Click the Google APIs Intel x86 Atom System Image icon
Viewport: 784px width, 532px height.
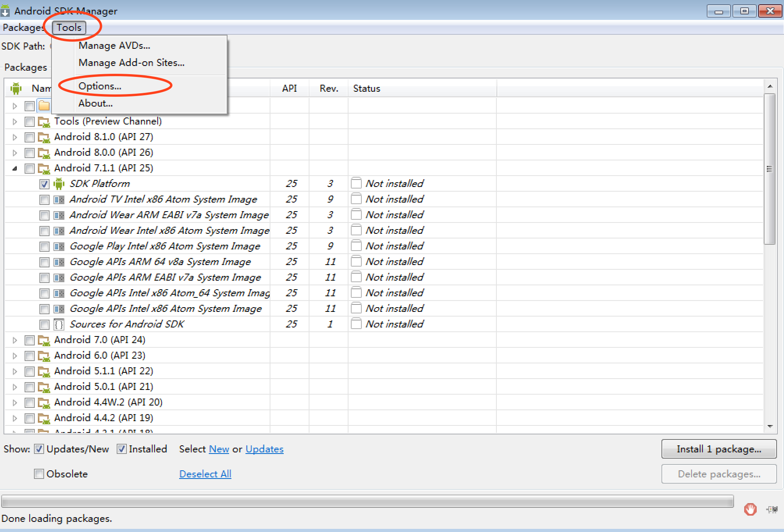[x=59, y=309]
